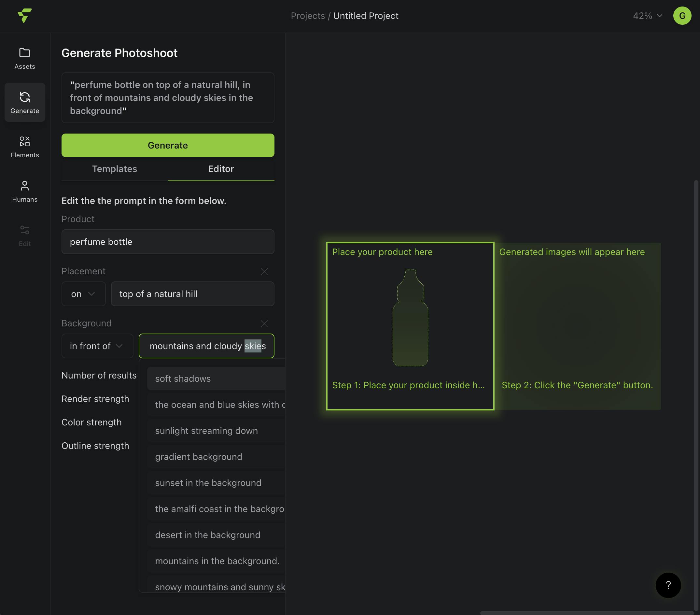Open the Assets folder icon
Viewport: 700px width, 615px height.
click(x=25, y=53)
